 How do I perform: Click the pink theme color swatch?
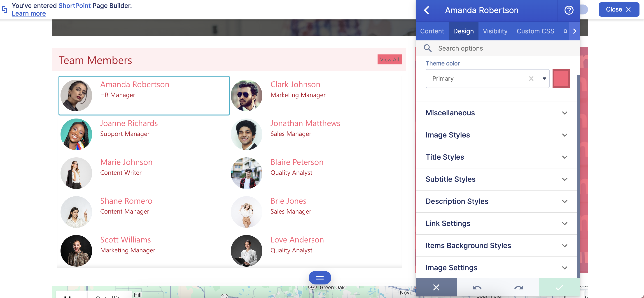coord(561,79)
